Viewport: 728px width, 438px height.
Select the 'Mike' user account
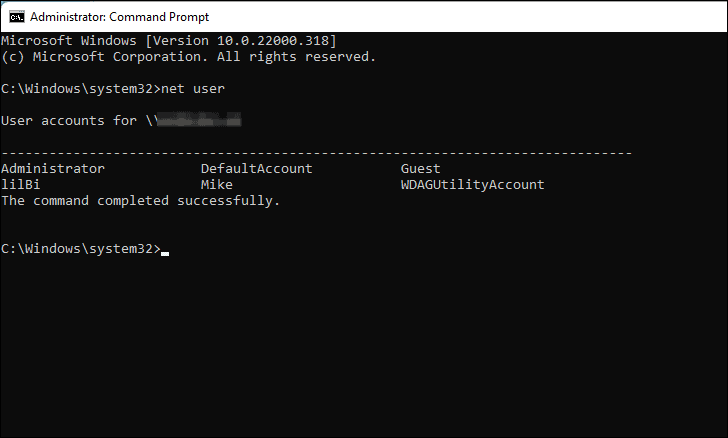pyautogui.click(x=216, y=185)
